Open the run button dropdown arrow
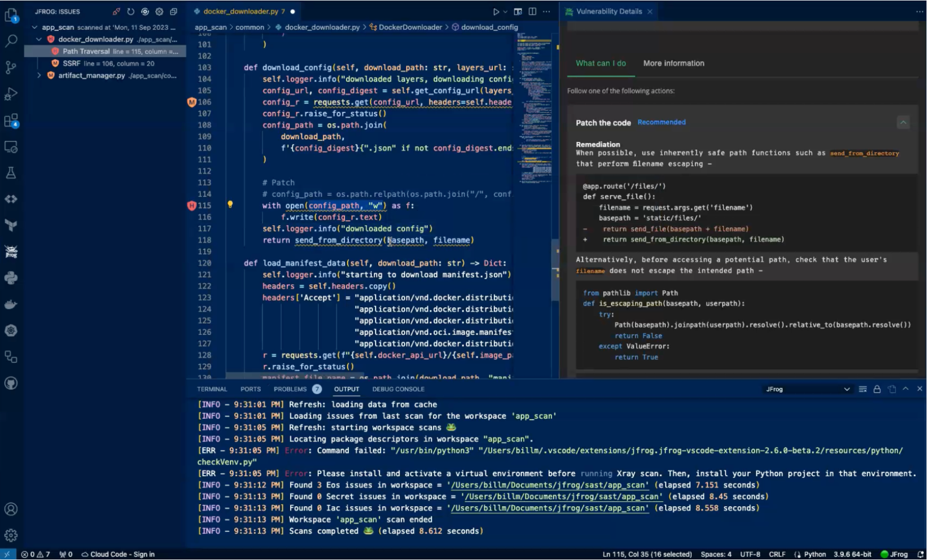 click(505, 11)
